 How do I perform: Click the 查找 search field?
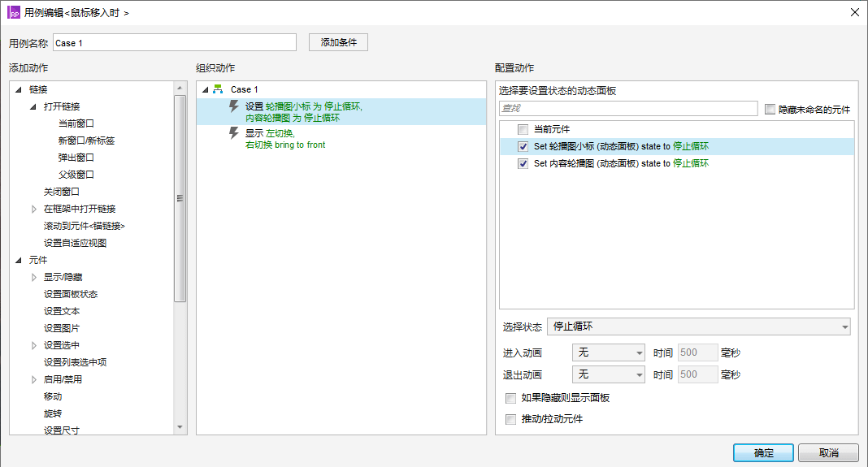(628, 109)
